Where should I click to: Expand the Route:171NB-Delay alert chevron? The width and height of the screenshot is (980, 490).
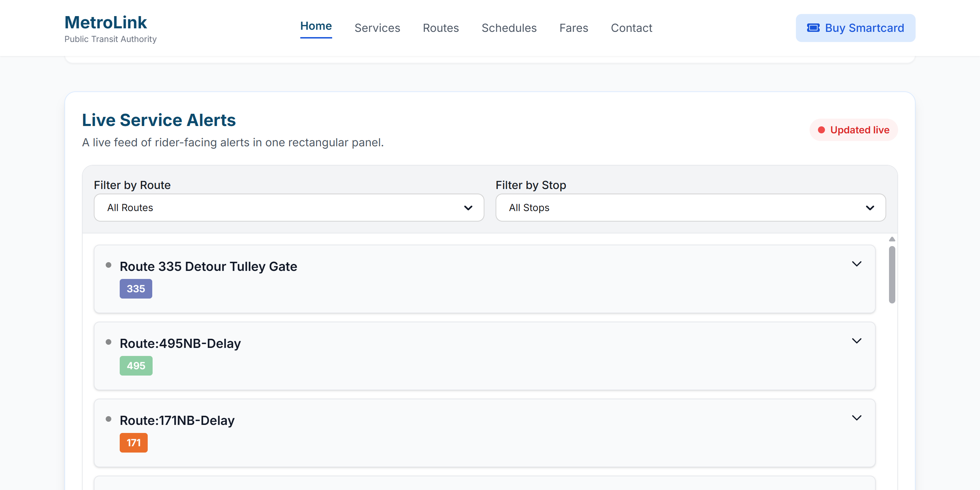pos(856,418)
